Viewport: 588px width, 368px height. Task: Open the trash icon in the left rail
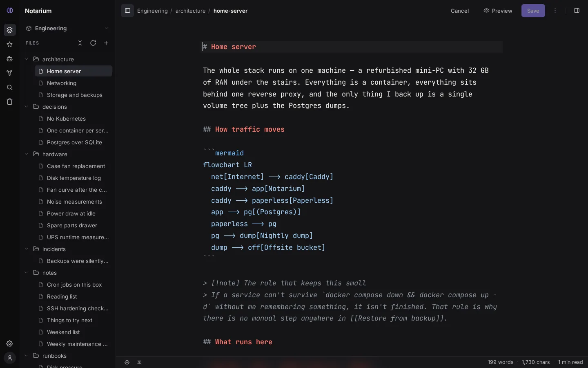(x=10, y=102)
